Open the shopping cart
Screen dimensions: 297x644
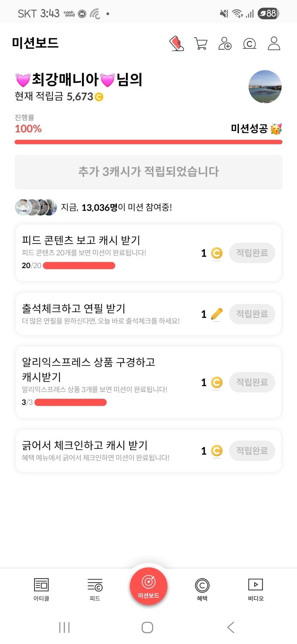point(201,44)
